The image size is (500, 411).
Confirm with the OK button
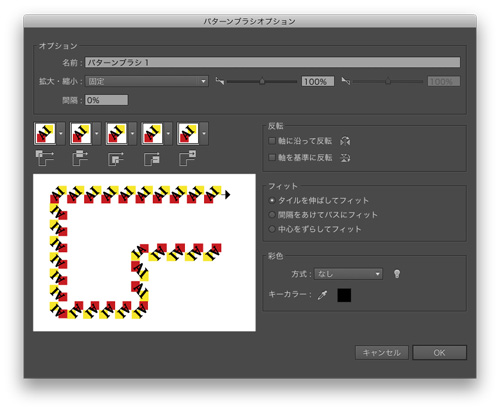[439, 353]
